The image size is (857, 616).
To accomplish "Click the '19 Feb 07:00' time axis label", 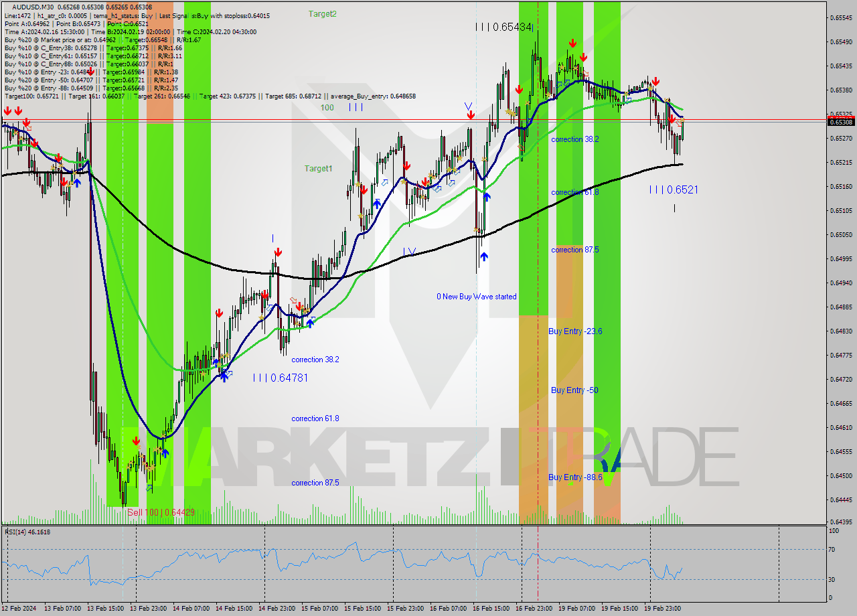I will (x=576, y=609).
